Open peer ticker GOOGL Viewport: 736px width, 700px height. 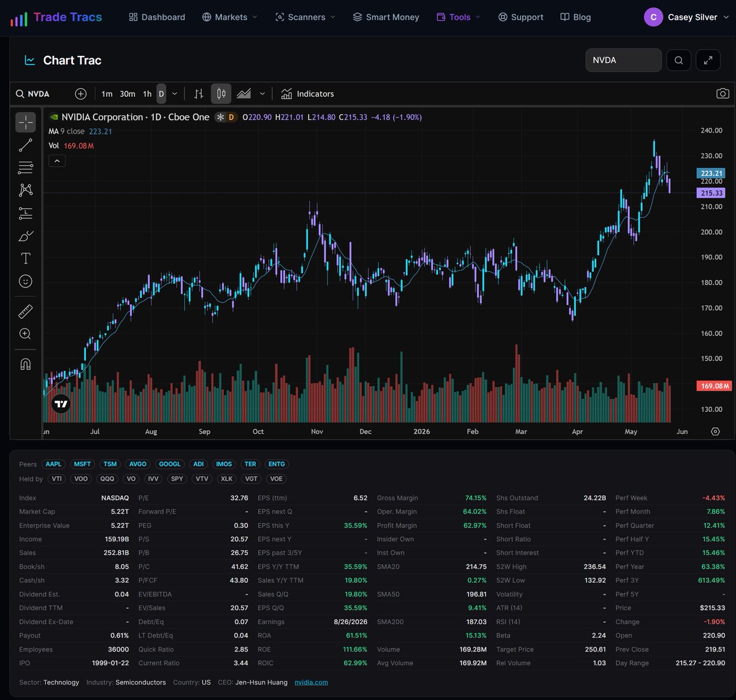[169, 464]
